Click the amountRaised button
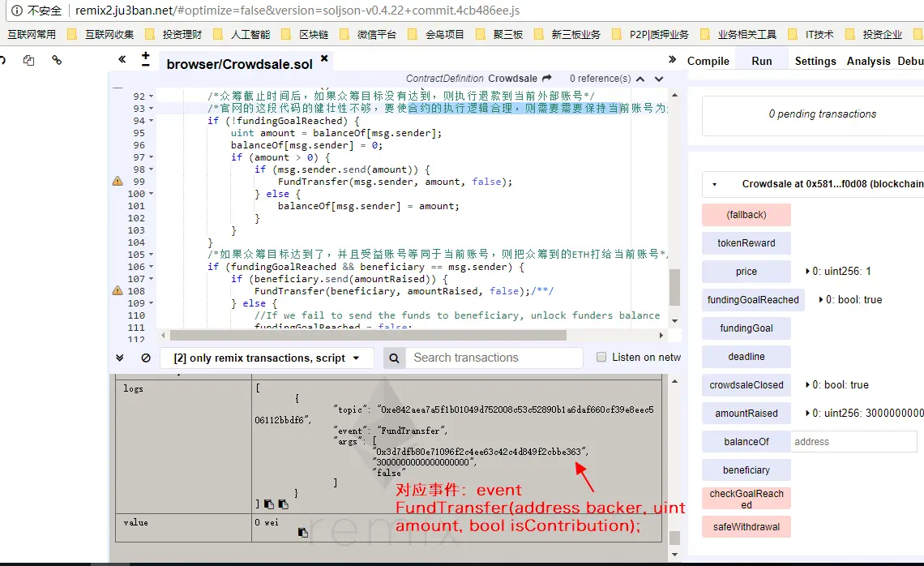The height and width of the screenshot is (566, 924). (x=746, y=414)
